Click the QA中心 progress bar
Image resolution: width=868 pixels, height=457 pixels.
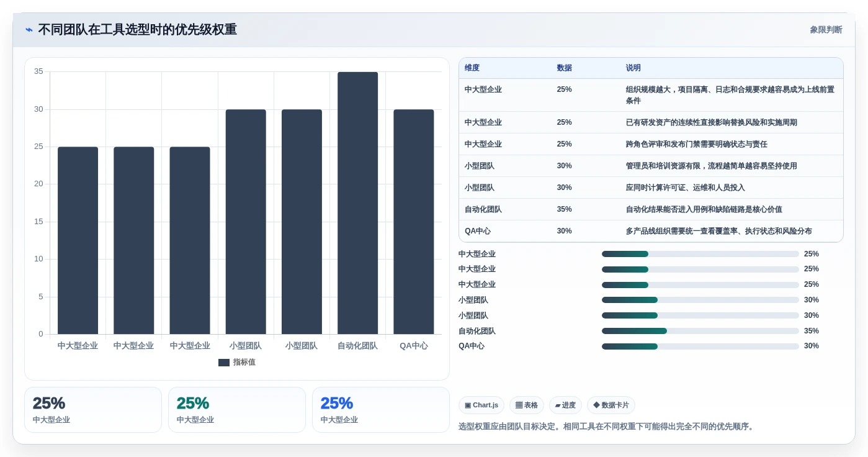tap(700, 346)
